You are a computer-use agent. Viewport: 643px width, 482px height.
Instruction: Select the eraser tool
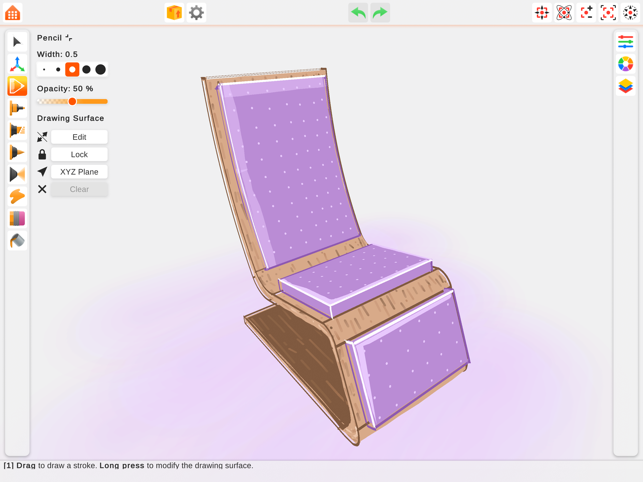click(17, 219)
